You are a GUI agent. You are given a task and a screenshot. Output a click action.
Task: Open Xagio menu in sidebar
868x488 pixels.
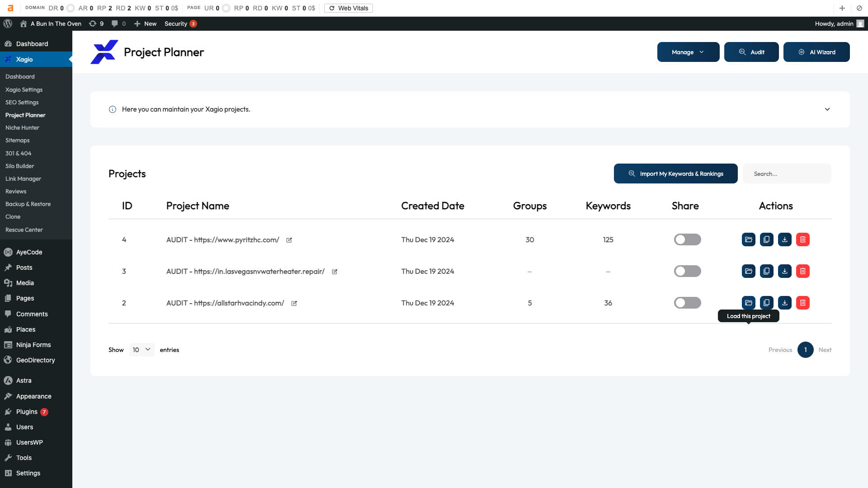pos(36,59)
